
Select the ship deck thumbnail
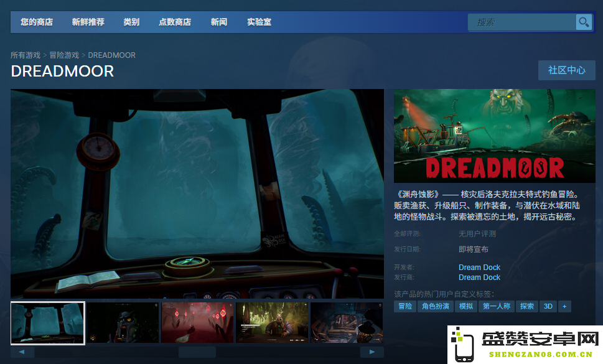click(347, 322)
